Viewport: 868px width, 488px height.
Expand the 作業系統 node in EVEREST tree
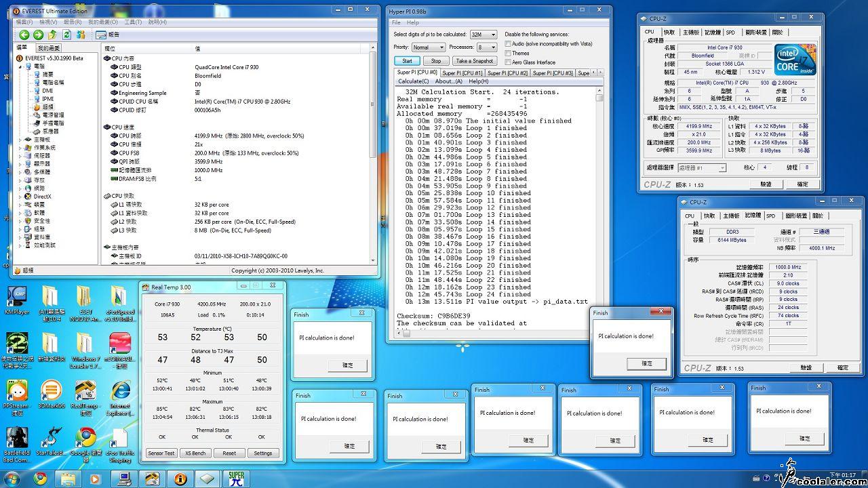20,148
